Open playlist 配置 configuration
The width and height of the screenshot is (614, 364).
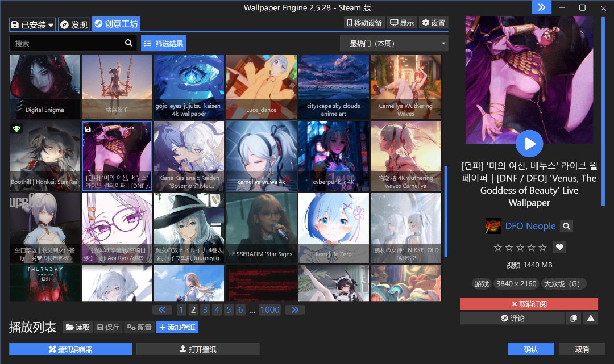139,327
